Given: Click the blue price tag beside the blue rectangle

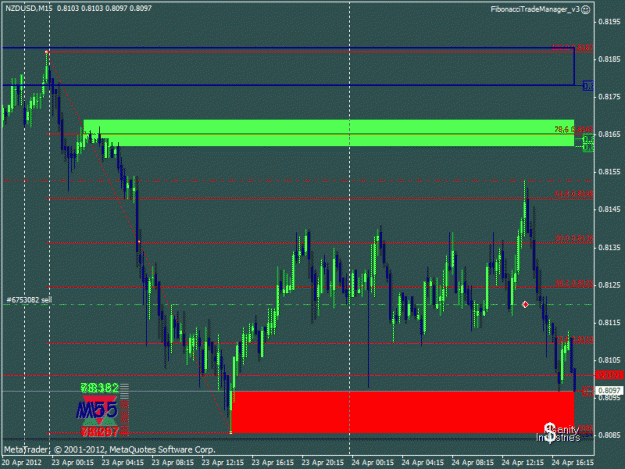Looking at the screenshot, I should 588,85.
